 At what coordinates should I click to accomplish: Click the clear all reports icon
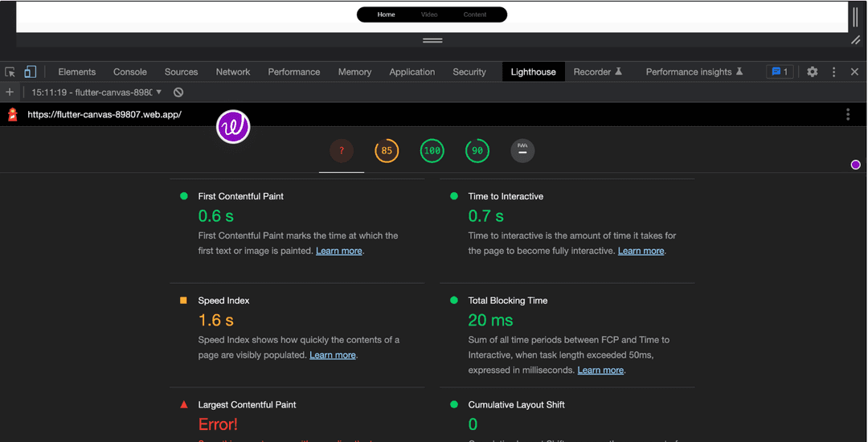(178, 92)
